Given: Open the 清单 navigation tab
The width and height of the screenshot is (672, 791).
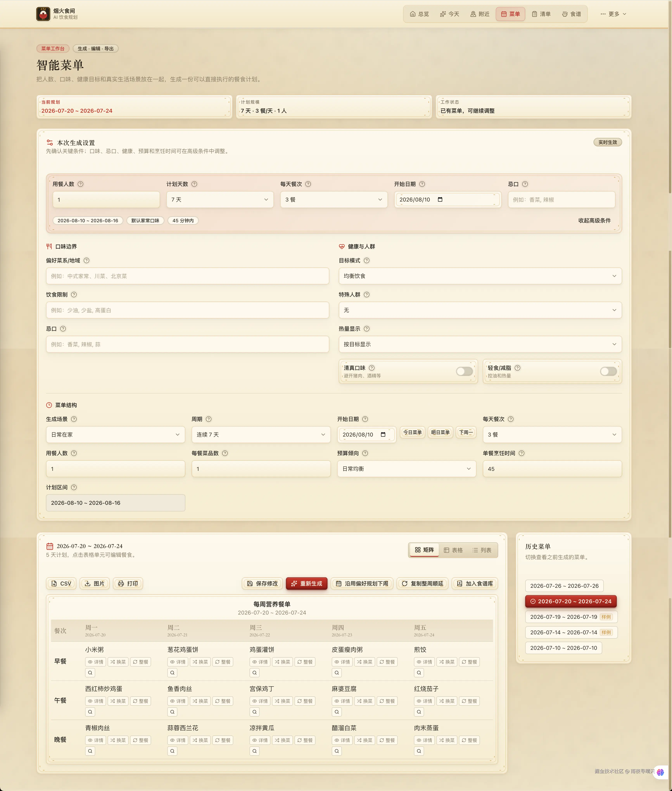Looking at the screenshot, I should 541,14.
